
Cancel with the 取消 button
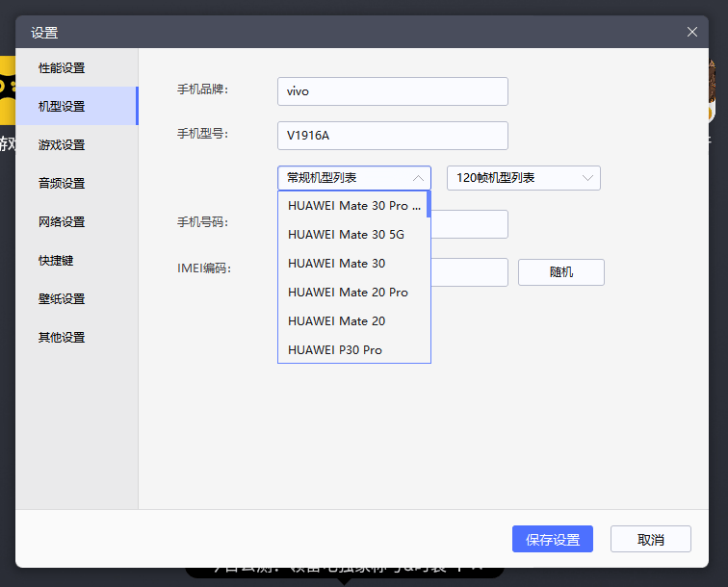click(650, 539)
